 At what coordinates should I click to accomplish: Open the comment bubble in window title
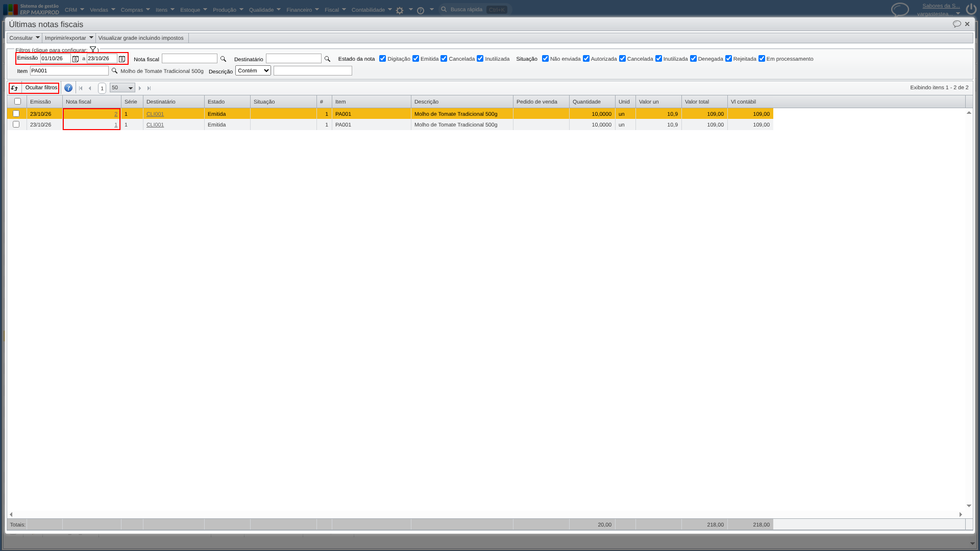(x=957, y=24)
